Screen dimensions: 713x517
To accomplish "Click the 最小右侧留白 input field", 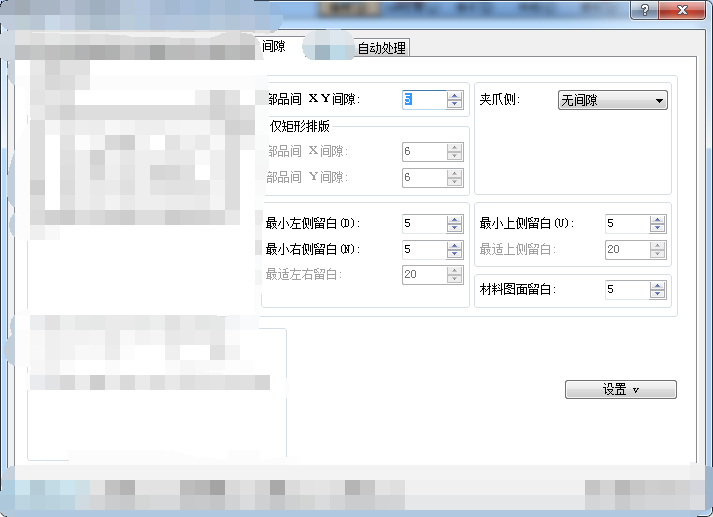I will pos(424,250).
